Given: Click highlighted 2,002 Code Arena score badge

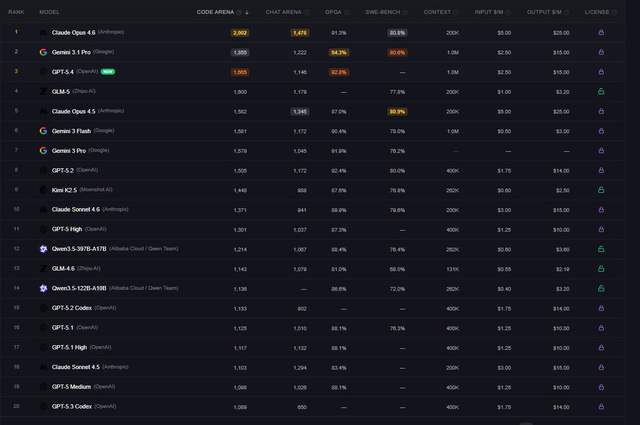Looking at the screenshot, I should pos(240,32).
